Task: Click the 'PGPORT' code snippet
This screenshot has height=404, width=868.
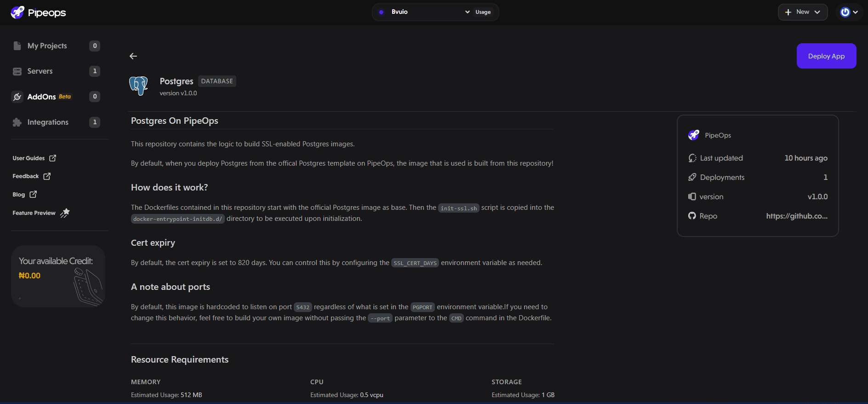Action: pos(423,307)
